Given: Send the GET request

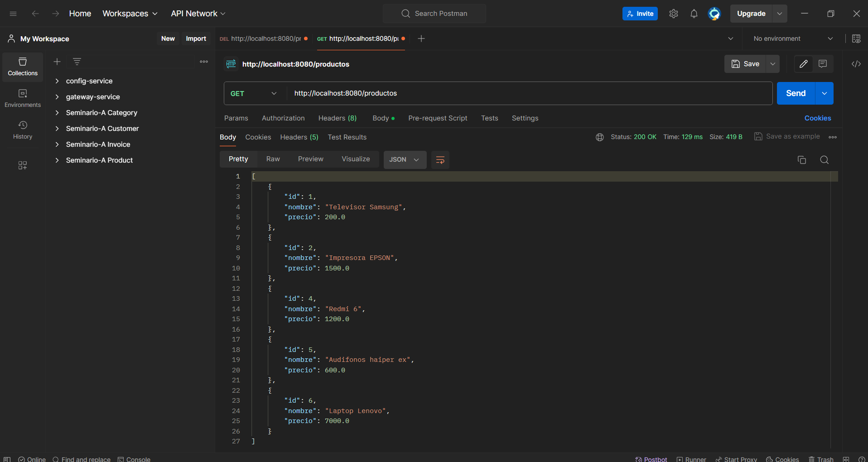Looking at the screenshot, I should [x=796, y=93].
